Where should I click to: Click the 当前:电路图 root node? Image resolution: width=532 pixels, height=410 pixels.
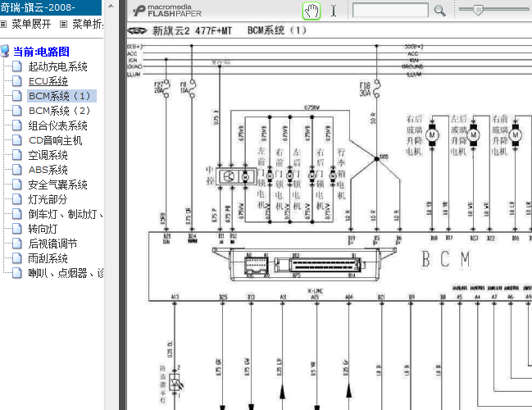(41, 52)
